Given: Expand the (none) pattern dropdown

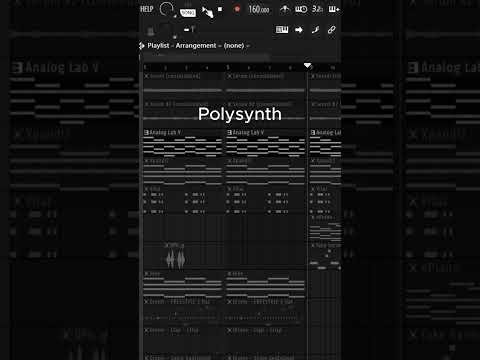Looking at the screenshot, I should point(237,45).
